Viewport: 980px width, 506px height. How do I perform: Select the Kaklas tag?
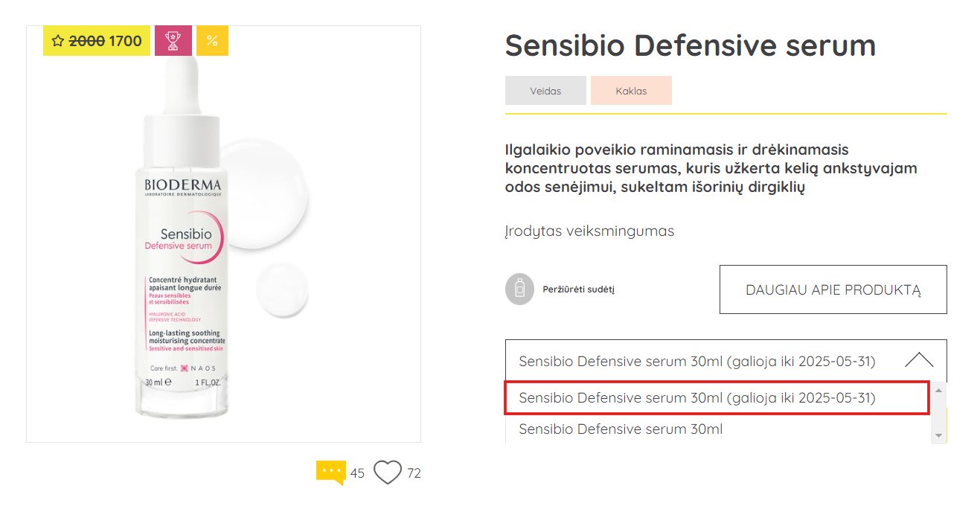pos(631,91)
